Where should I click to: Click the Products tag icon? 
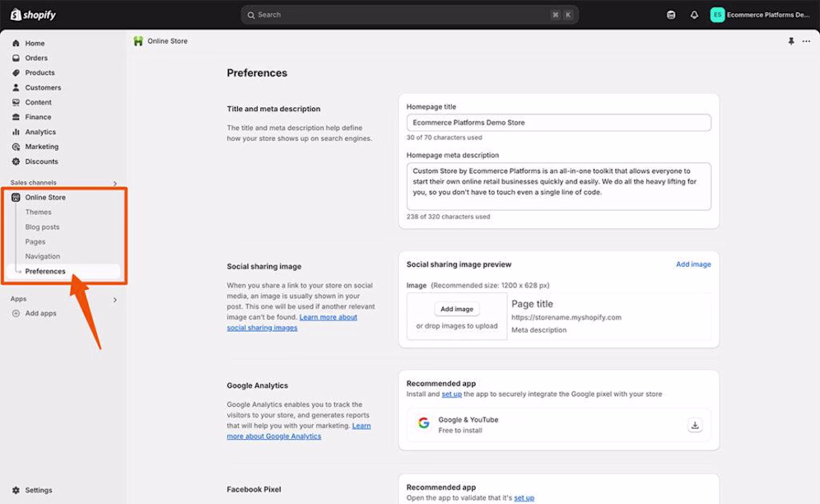[x=16, y=72]
